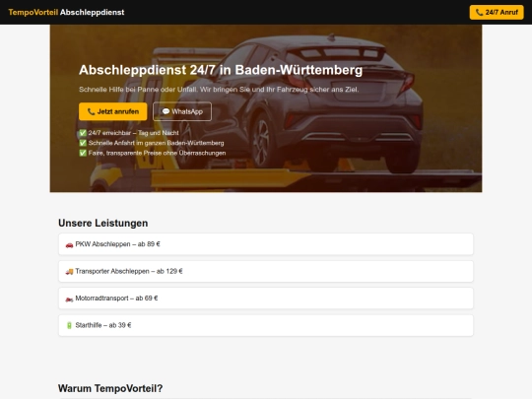Click the checkmark beside Schnelle Anfahrt line

83,143
